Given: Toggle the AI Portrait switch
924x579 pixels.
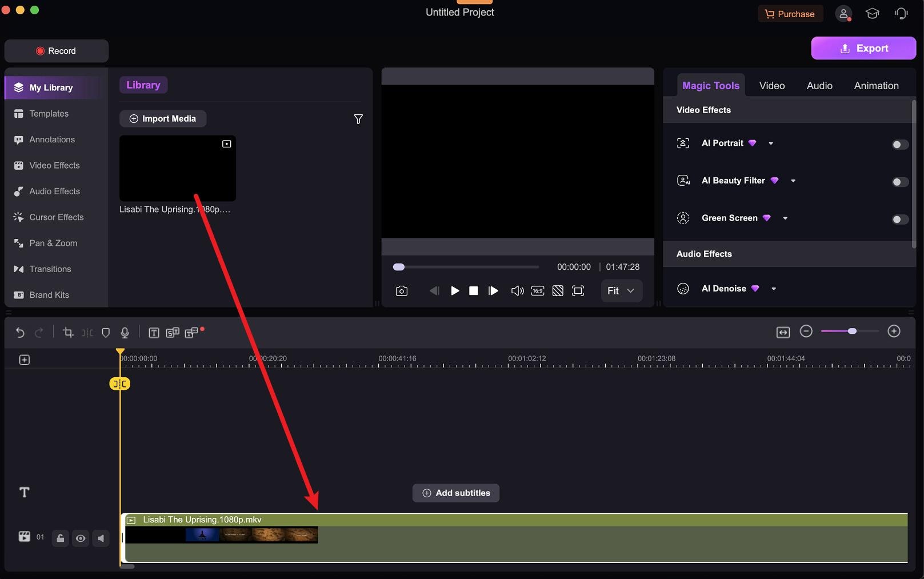Looking at the screenshot, I should pos(900,145).
